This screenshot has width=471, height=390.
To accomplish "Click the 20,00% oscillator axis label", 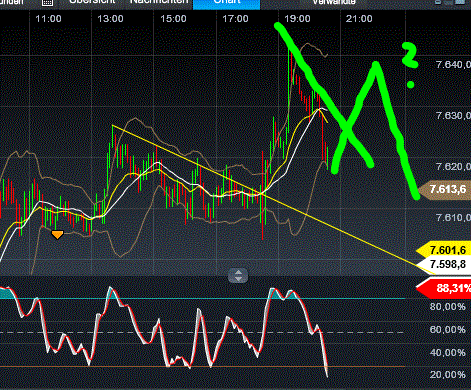I will [x=448, y=375].
